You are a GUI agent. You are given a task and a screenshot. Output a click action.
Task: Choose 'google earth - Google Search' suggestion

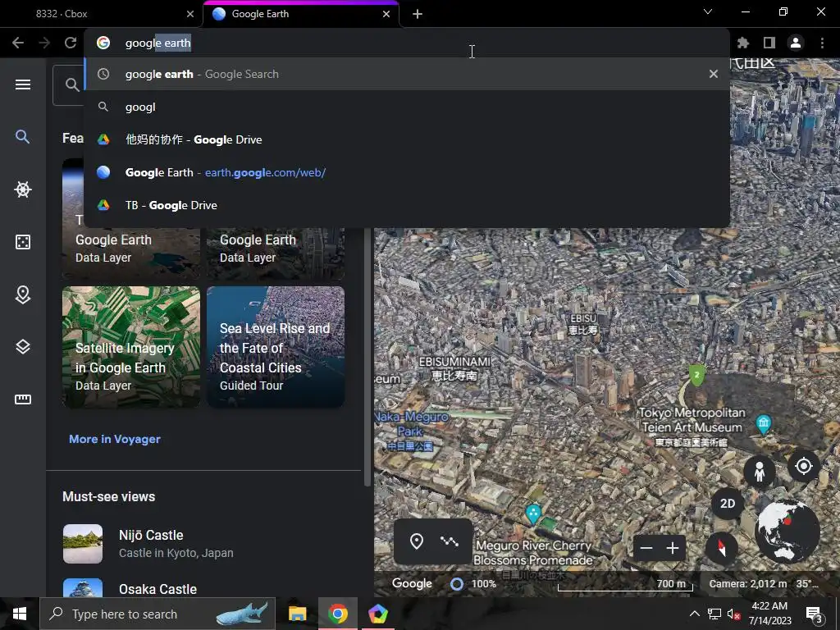(x=407, y=74)
